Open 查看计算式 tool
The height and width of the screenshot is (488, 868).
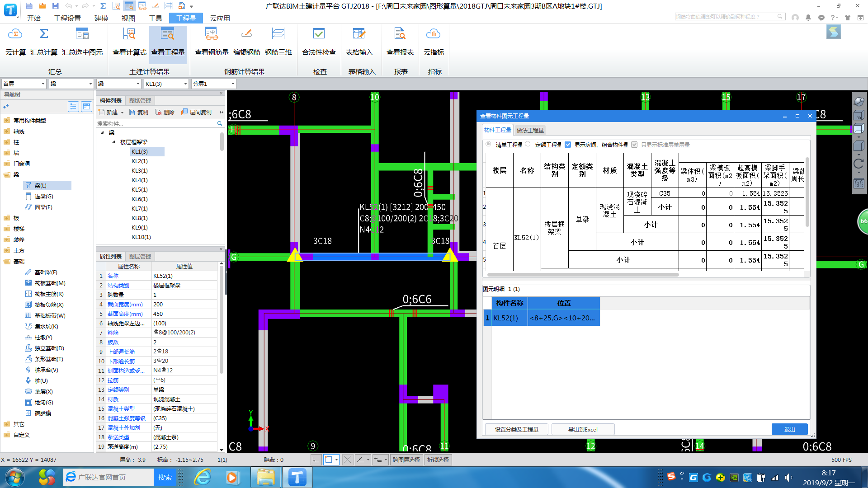[129, 42]
